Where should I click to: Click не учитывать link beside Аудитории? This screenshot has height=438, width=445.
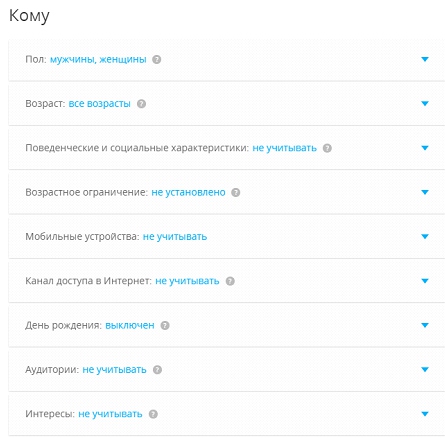point(114,370)
